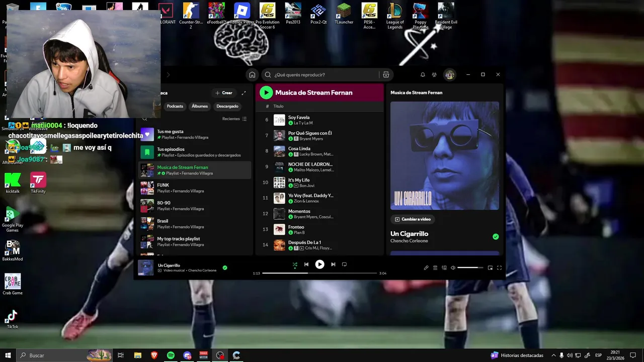
Task: Toggle repeat mode in player bar
Action: (x=344, y=264)
